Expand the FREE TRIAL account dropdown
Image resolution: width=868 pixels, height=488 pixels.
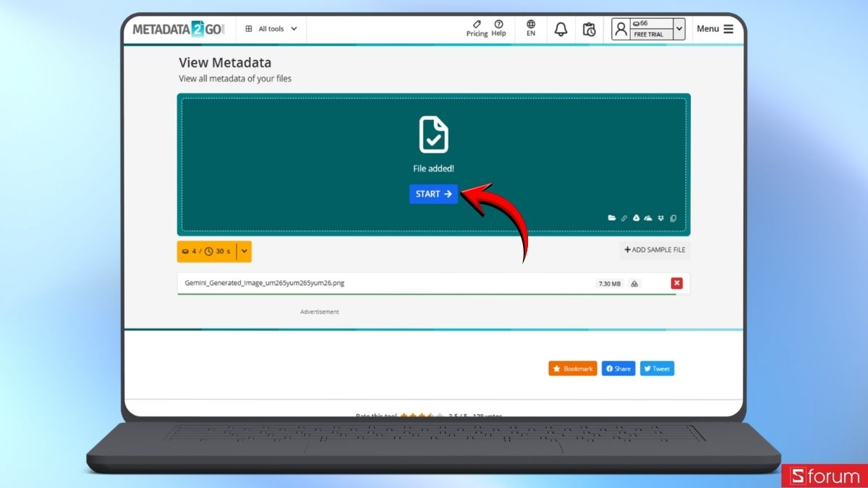[678, 29]
